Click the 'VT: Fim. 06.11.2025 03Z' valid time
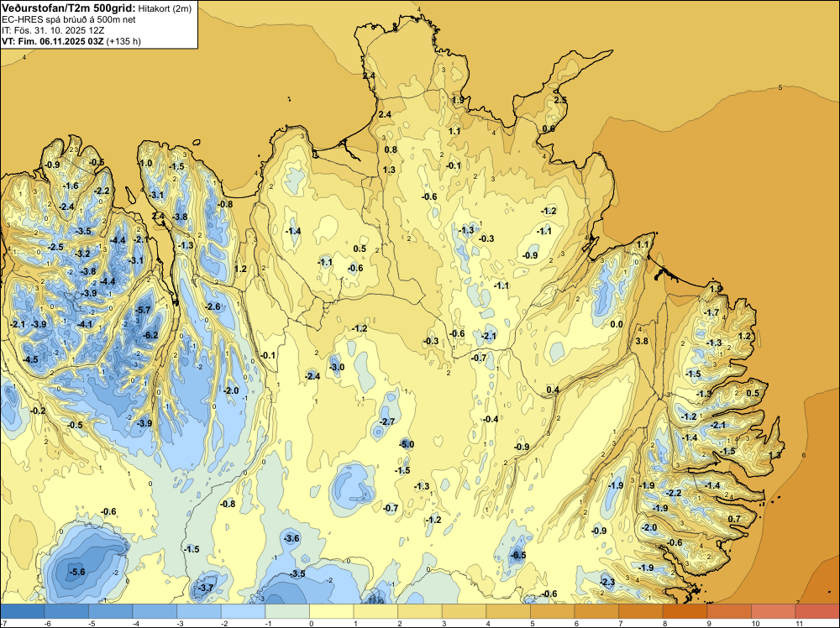 tap(53, 41)
